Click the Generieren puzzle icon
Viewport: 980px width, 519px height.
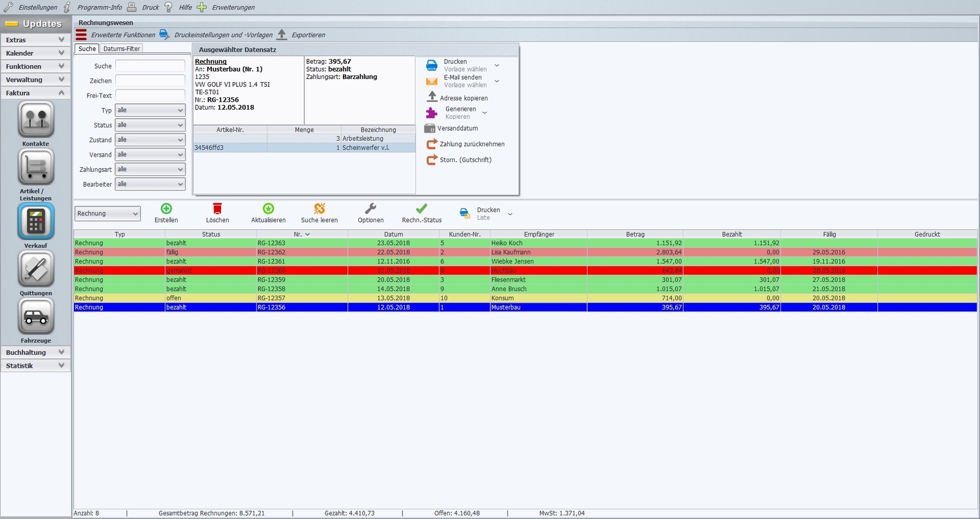[x=432, y=113]
